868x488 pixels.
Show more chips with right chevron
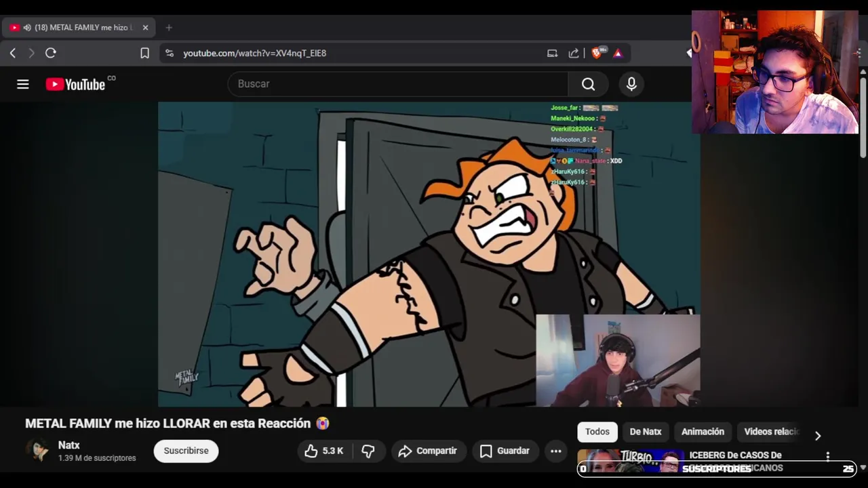(x=817, y=436)
